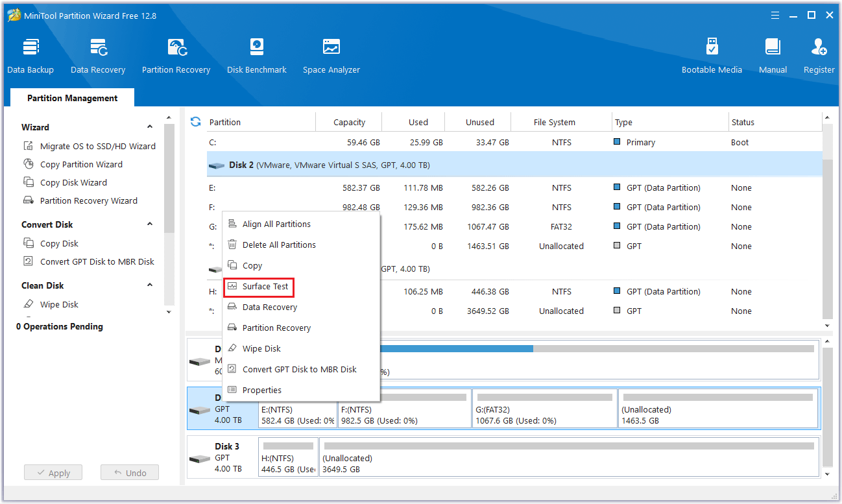Image resolution: width=842 pixels, height=504 pixels.
Task: Click the Align All Partitions icon in context menu
Action: pos(232,224)
